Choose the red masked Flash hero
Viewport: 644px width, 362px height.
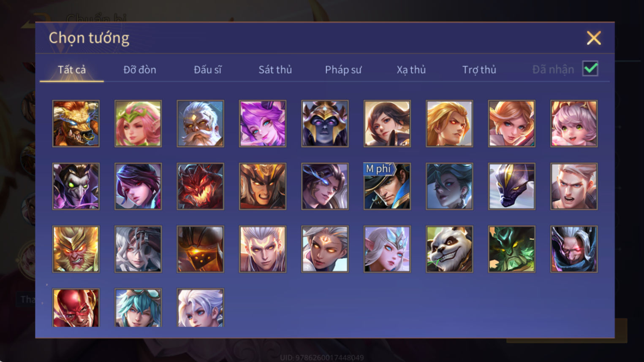click(x=76, y=308)
